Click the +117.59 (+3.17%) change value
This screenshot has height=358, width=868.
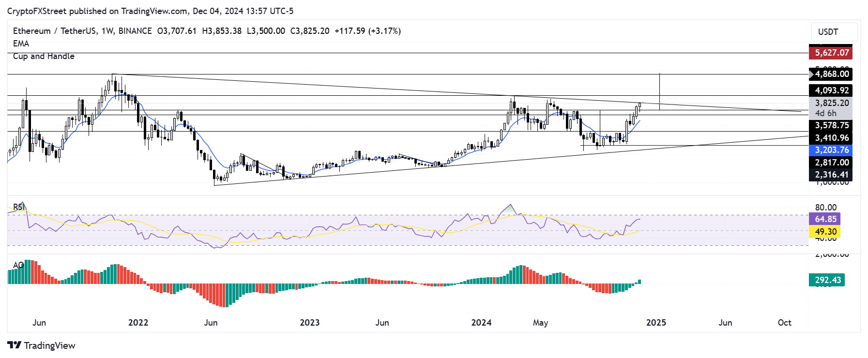tap(367, 31)
